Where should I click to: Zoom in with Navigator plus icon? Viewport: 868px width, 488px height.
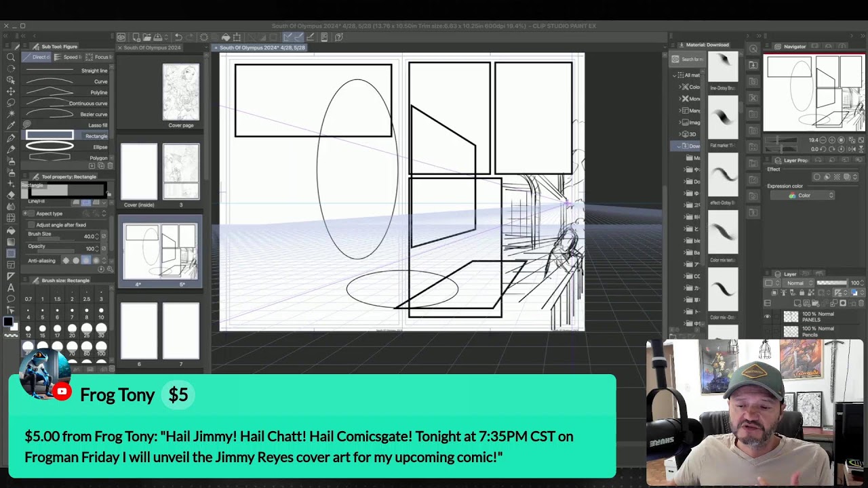click(832, 140)
